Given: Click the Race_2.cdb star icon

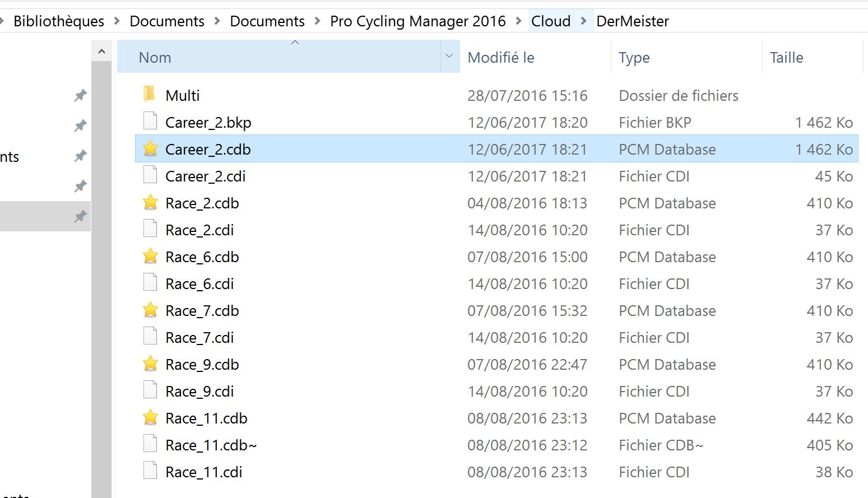Looking at the screenshot, I should point(150,203).
